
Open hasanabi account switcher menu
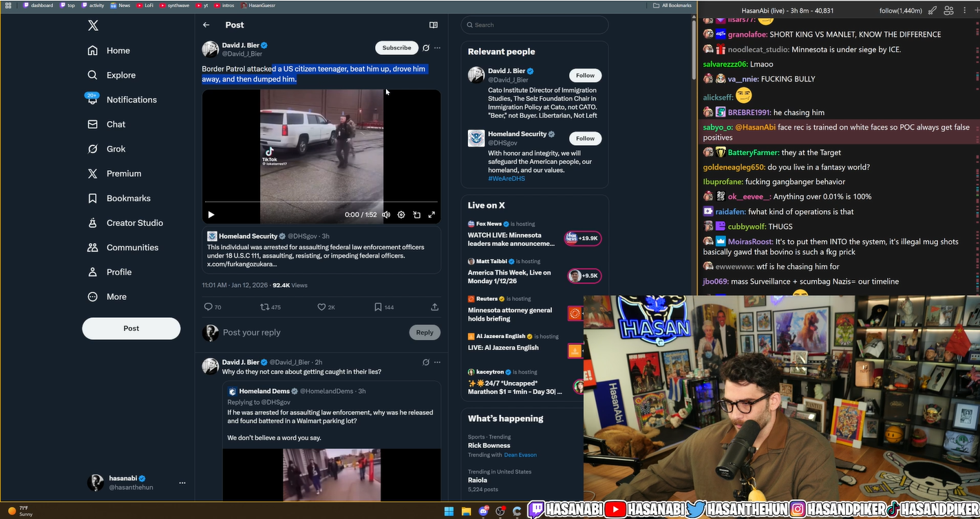tap(137, 483)
